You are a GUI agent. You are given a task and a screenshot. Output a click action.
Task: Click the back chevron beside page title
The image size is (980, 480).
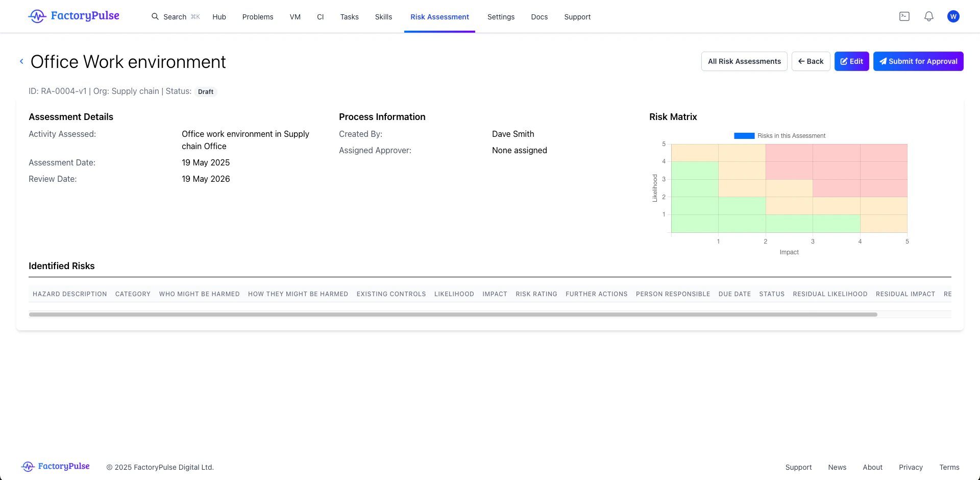tap(21, 61)
